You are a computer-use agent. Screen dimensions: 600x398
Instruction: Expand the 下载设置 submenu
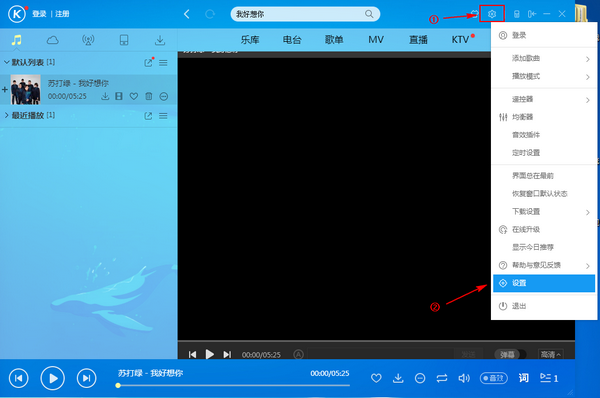point(543,212)
